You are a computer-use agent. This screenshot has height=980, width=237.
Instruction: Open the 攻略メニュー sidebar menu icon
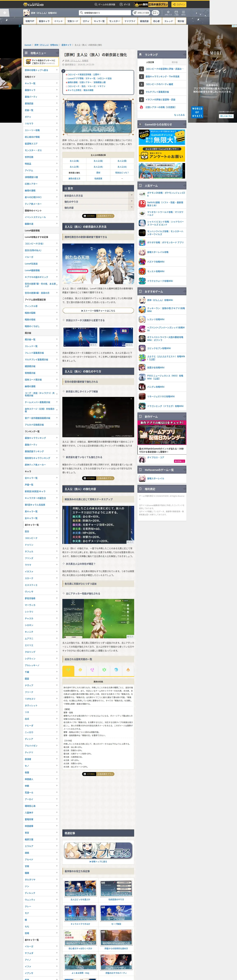26,53
